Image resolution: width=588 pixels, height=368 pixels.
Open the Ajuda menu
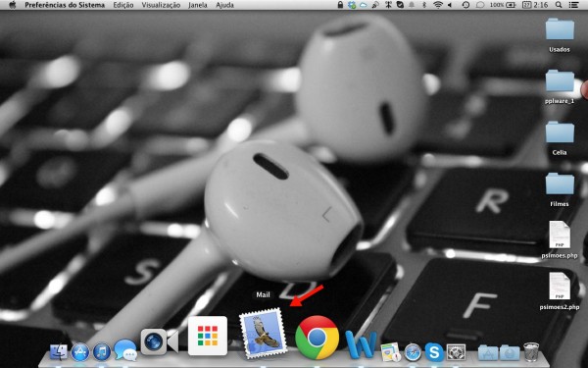pos(224,5)
